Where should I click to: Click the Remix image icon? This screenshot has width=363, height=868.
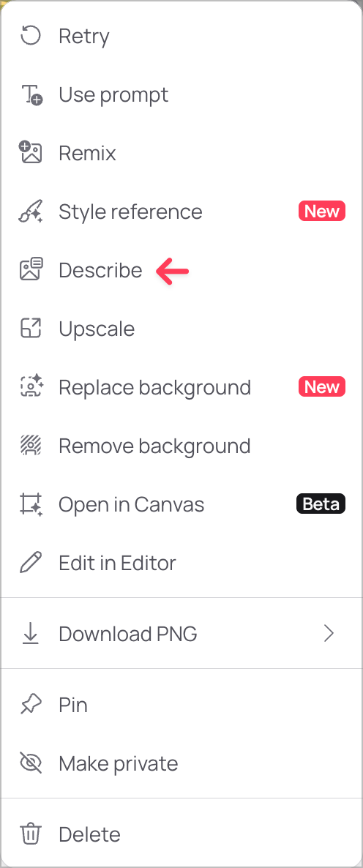pos(31,153)
